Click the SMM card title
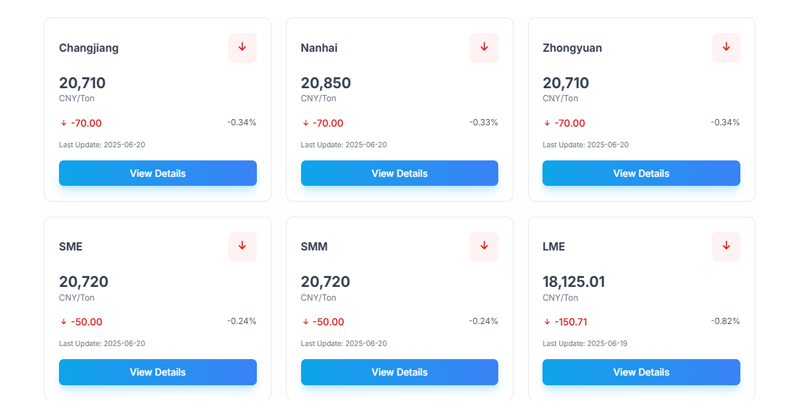 (314, 247)
